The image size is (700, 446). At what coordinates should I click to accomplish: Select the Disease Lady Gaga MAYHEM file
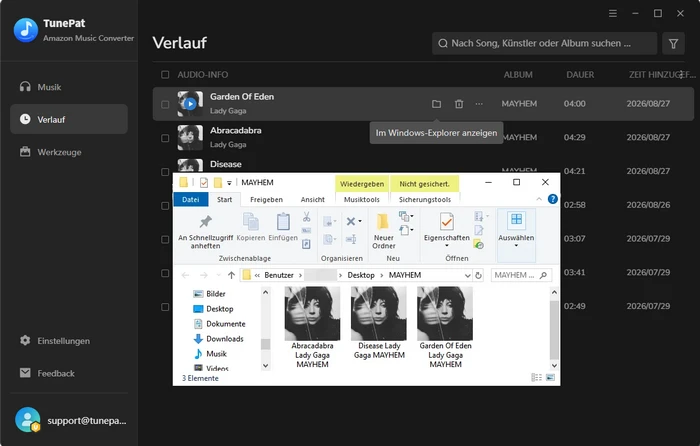379,323
